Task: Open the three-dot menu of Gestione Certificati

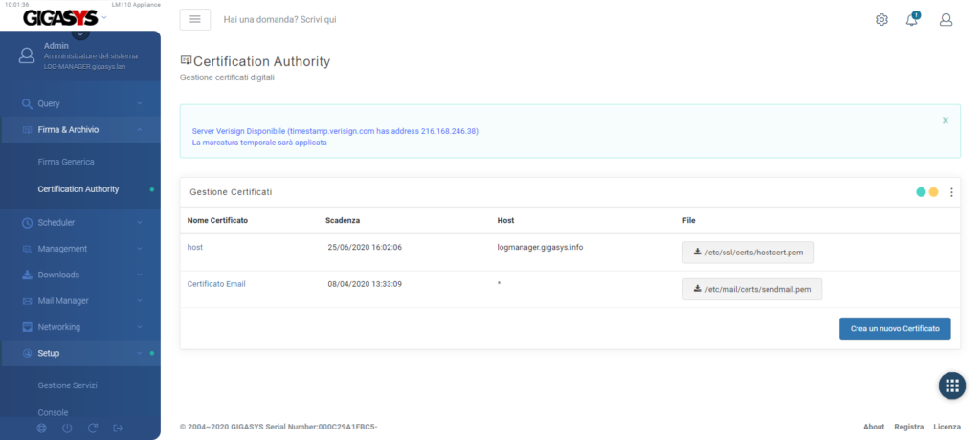Action: 951,192
